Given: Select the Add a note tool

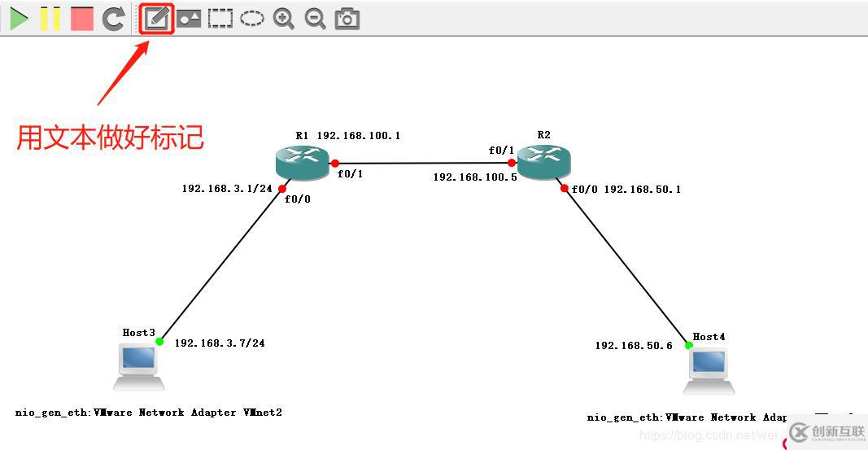Looking at the screenshot, I should [x=156, y=20].
